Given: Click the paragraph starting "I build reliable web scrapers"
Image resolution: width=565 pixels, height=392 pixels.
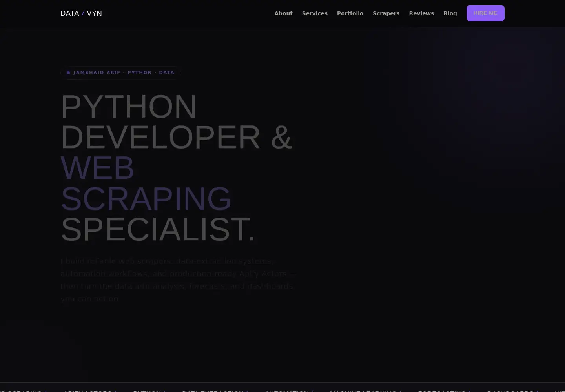Looking at the screenshot, I should point(179,280).
